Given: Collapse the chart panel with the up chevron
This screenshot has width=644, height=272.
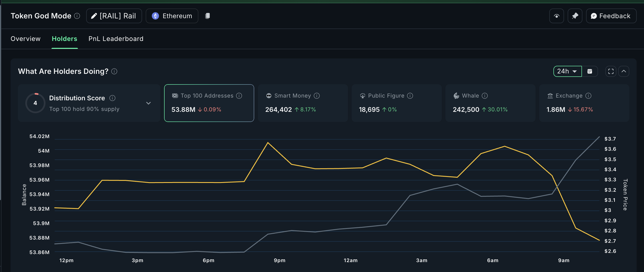Looking at the screenshot, I should [624, 71].
